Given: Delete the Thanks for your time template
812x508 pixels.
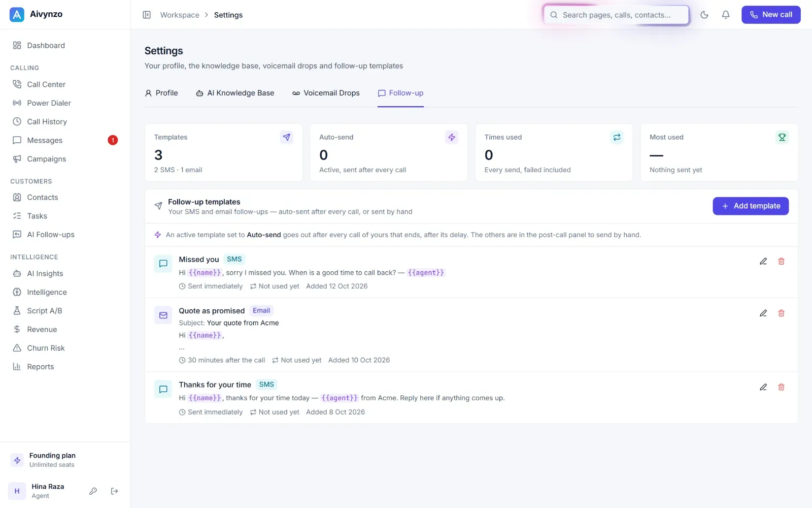Looking at the screenshot, I should pyautogui.click(x=782, y=387).
